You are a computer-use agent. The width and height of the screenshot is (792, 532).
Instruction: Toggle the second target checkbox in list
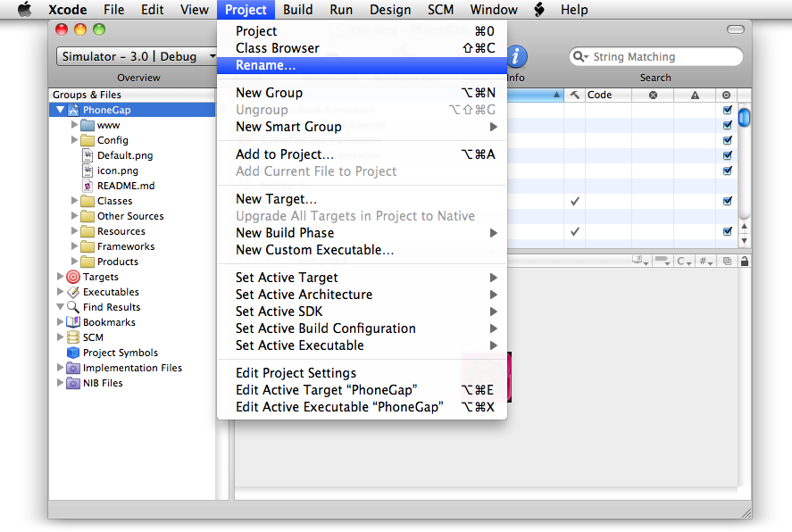[727, 125]
